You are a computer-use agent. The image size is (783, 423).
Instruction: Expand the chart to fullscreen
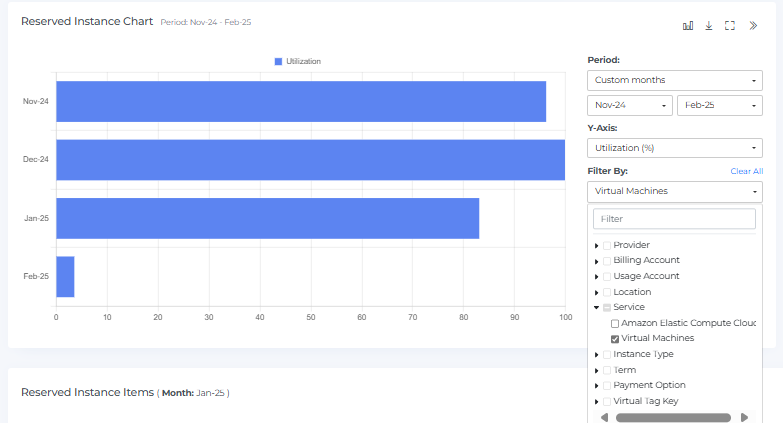coord(730,26)
